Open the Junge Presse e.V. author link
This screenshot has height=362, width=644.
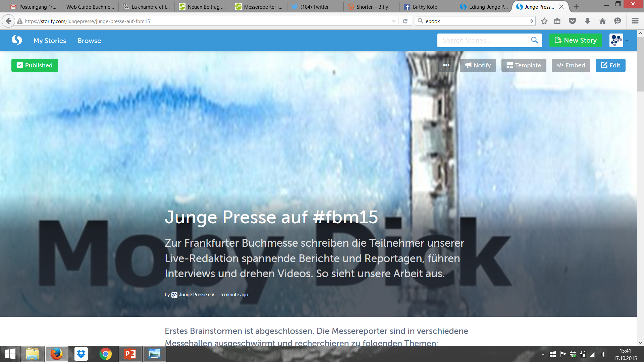(x=197, y=295)
